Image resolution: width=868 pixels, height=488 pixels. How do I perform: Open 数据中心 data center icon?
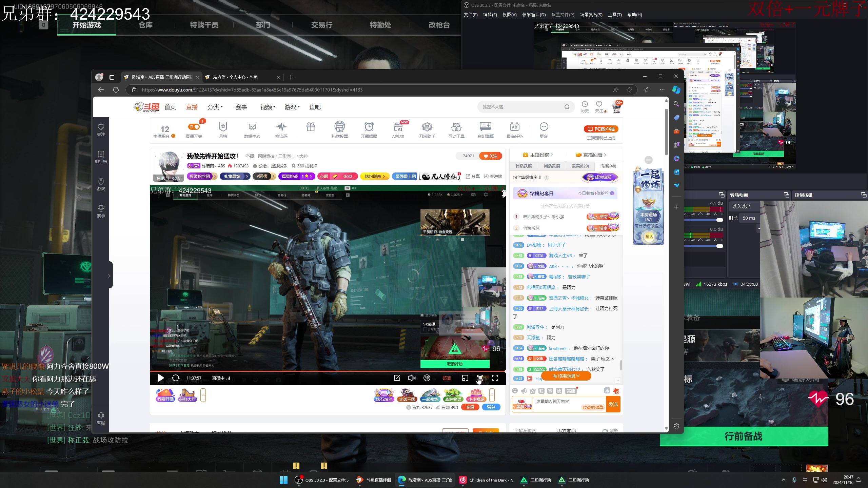tap(252, 130)
